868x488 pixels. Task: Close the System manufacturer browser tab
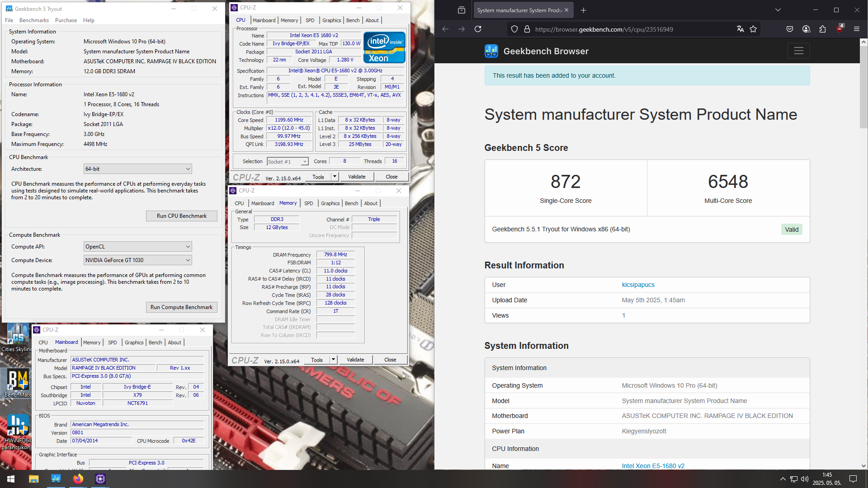[x=566, y=10]
